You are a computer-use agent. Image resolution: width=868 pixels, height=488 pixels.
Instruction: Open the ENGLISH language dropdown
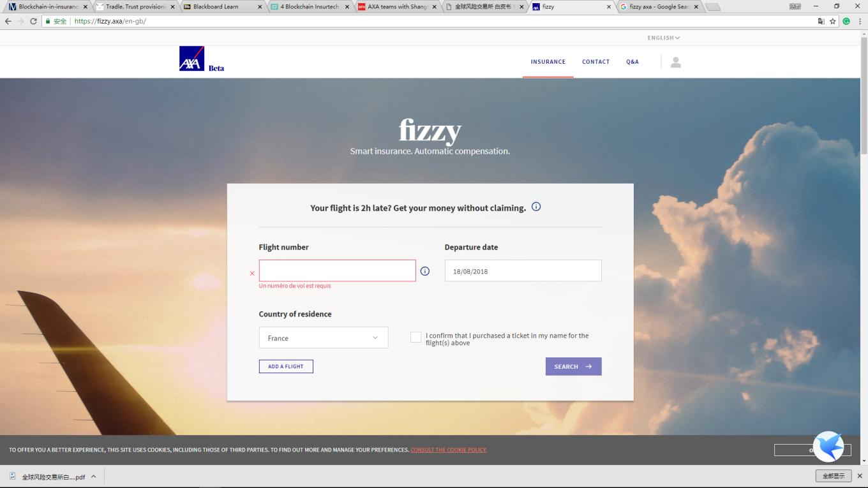coord(664,38)
